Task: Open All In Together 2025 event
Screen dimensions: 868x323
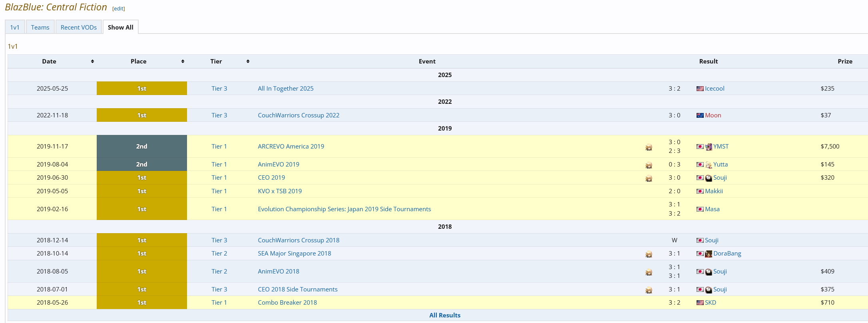Action: [x=286, y=89]
